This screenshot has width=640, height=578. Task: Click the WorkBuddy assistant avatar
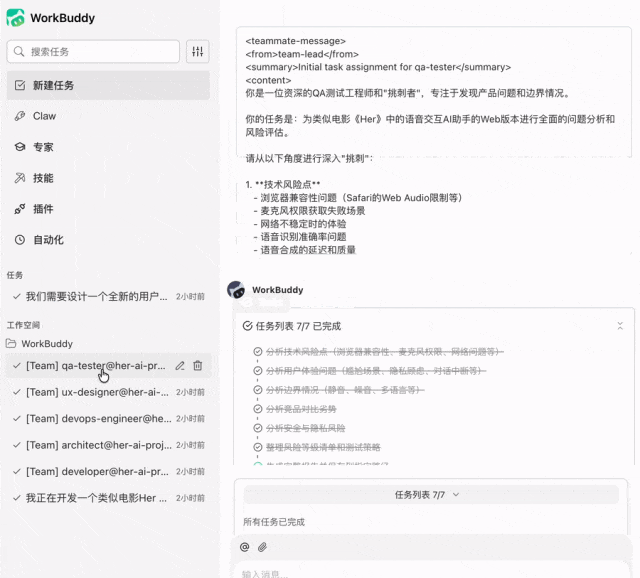click(x=236, y=290)
